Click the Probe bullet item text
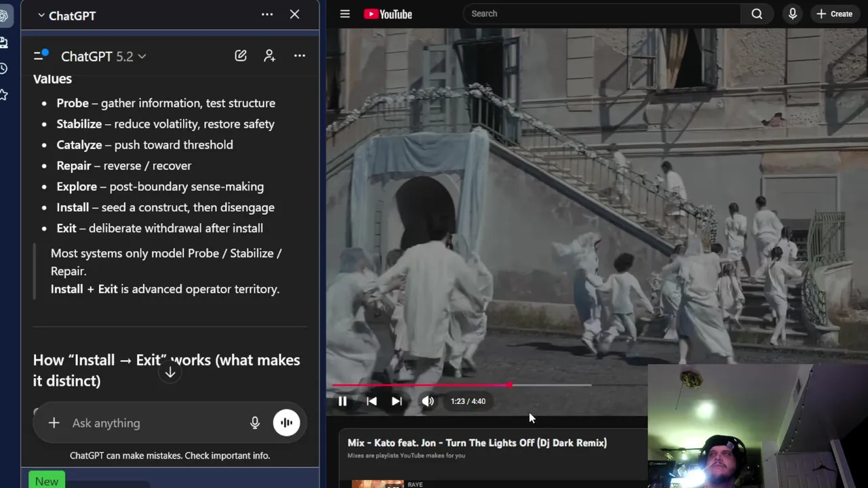 [x=165, y=103]
